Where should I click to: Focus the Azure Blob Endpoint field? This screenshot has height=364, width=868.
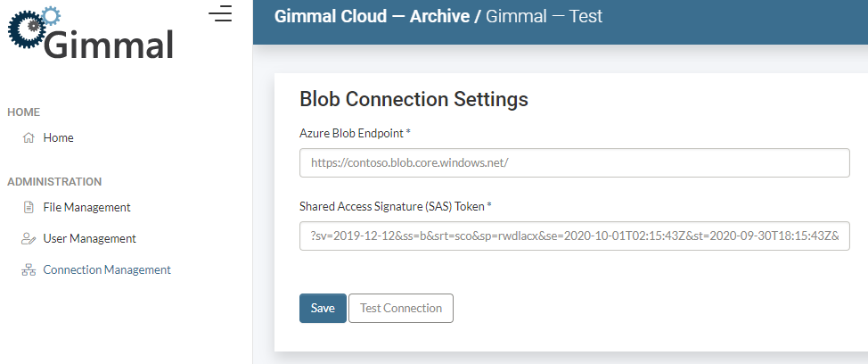(575, 163)
